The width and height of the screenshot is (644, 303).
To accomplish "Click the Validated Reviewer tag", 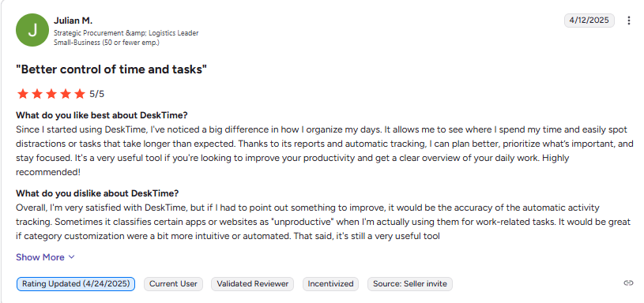I will pos(253,284).
